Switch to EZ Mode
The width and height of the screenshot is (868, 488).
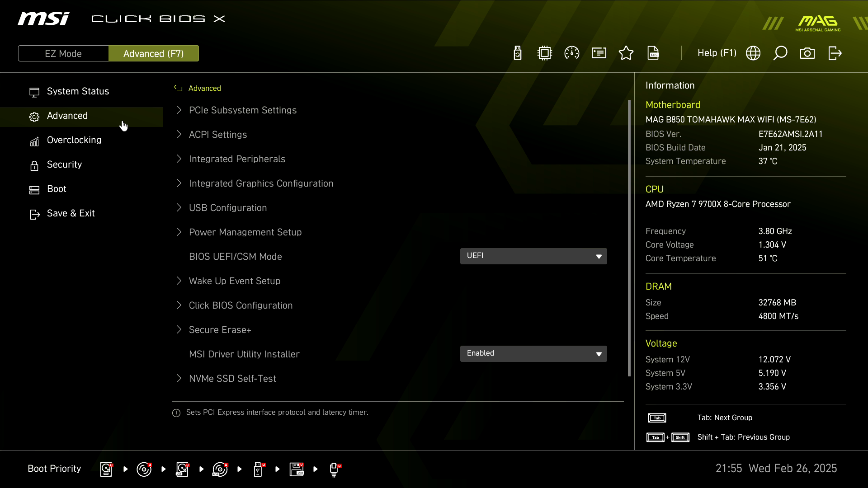click(63, 53)
